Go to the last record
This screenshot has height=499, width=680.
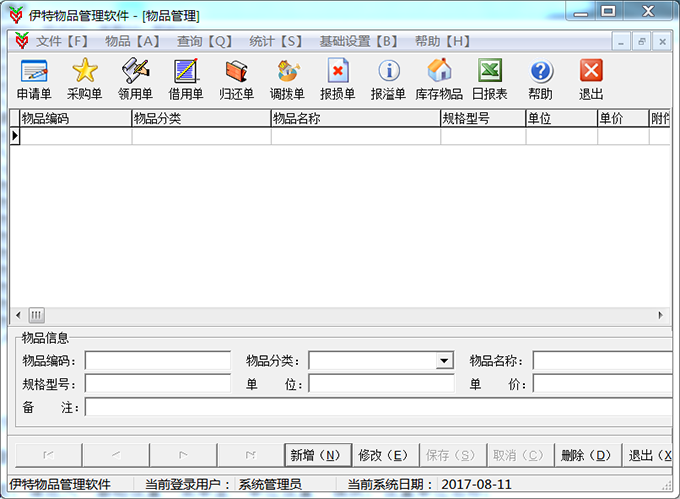(250, 455)
